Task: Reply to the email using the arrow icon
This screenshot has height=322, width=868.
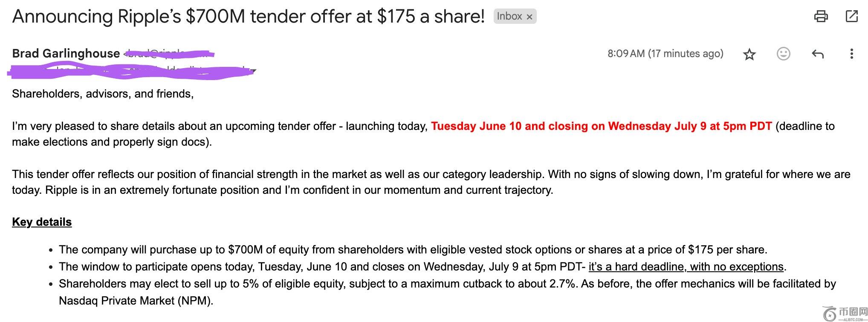Action: tap(817, 54)
